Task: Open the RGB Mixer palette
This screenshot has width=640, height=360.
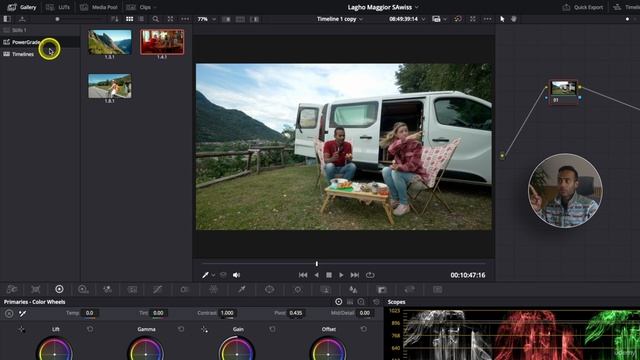Action: click(107, 289)
